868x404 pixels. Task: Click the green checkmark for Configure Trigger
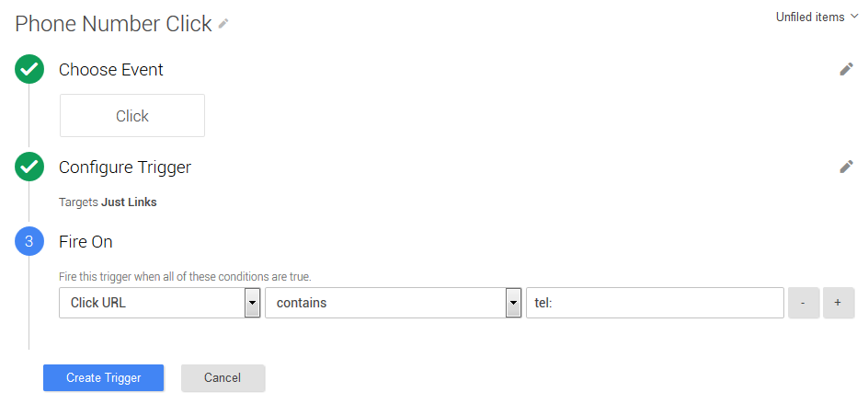[29, 167]
